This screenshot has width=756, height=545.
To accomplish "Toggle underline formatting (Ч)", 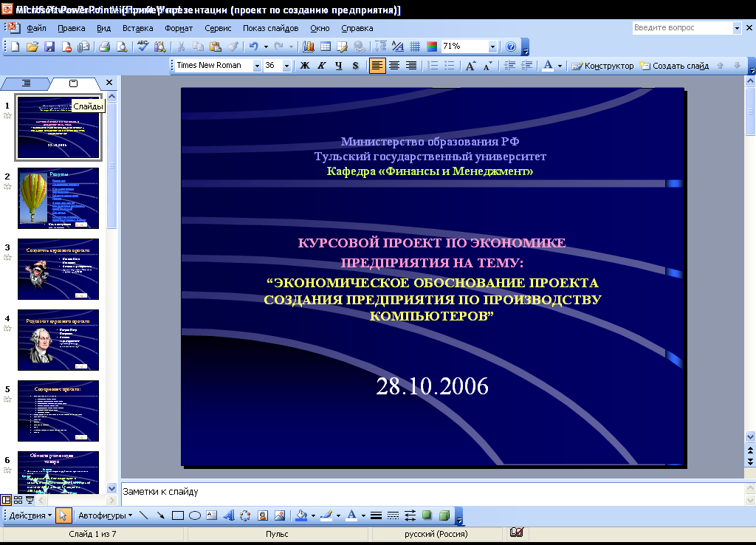I will tap(338, 66).
